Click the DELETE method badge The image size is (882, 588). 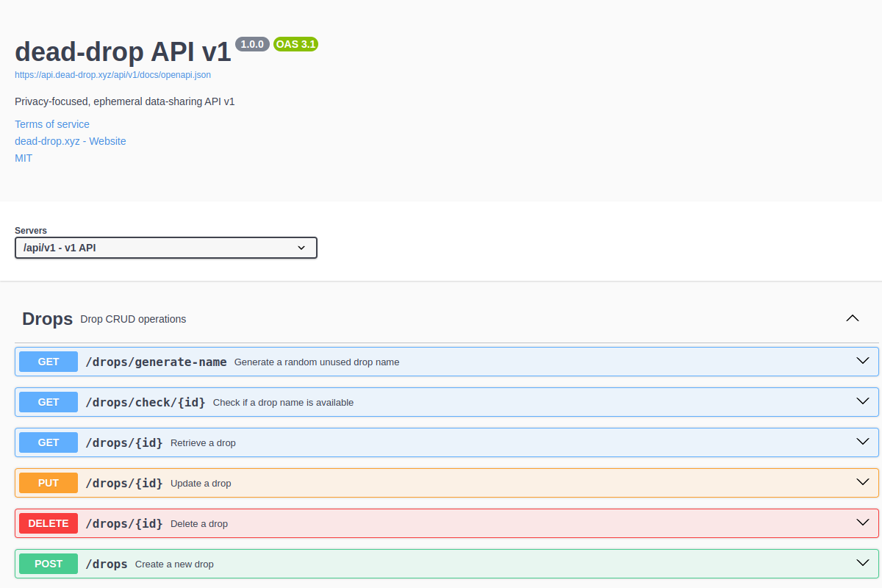click(49, 523)
